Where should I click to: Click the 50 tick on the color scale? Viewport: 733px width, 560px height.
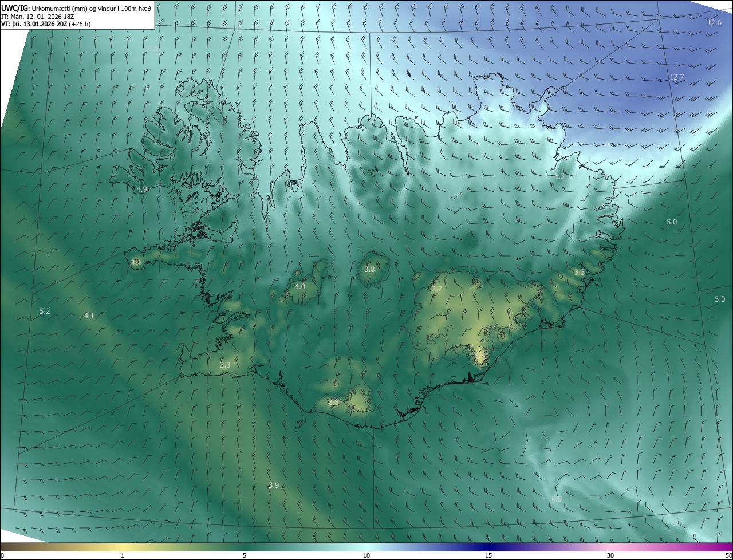click(728, 555)
